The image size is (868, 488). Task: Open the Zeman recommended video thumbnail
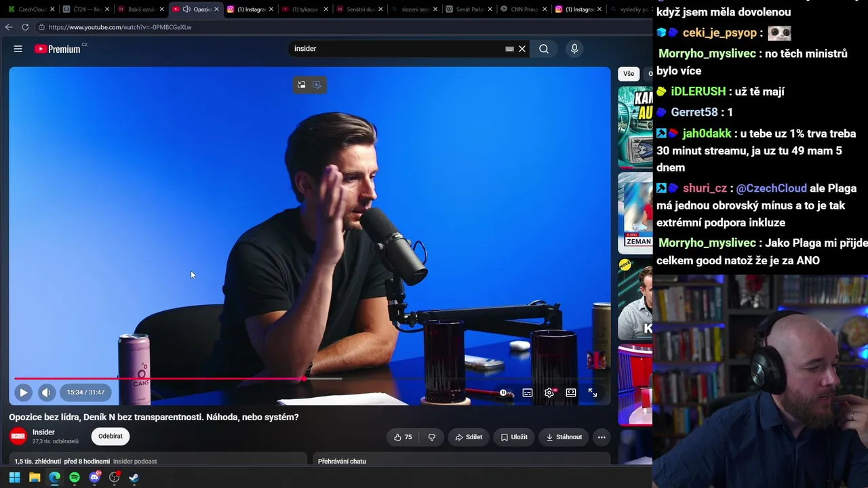point(635,213)
